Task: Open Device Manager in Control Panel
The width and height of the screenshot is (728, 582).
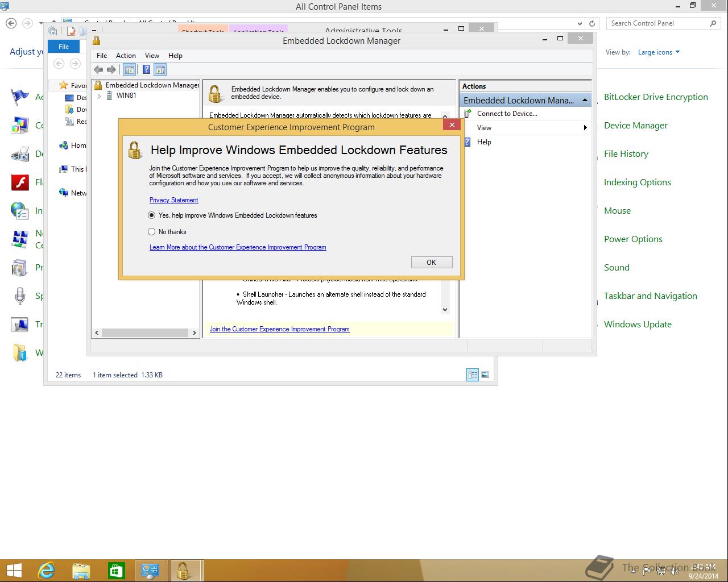Action: point(635,126)
